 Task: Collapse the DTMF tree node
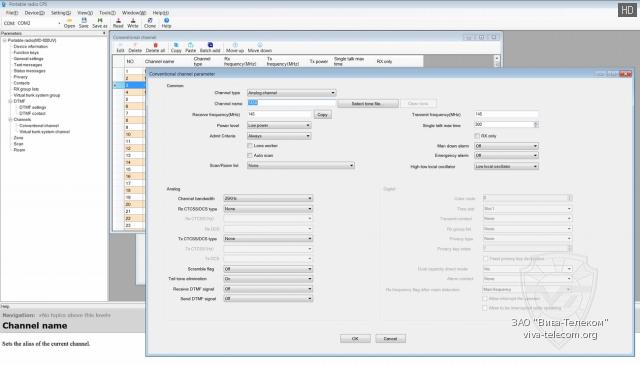[11, 101]
